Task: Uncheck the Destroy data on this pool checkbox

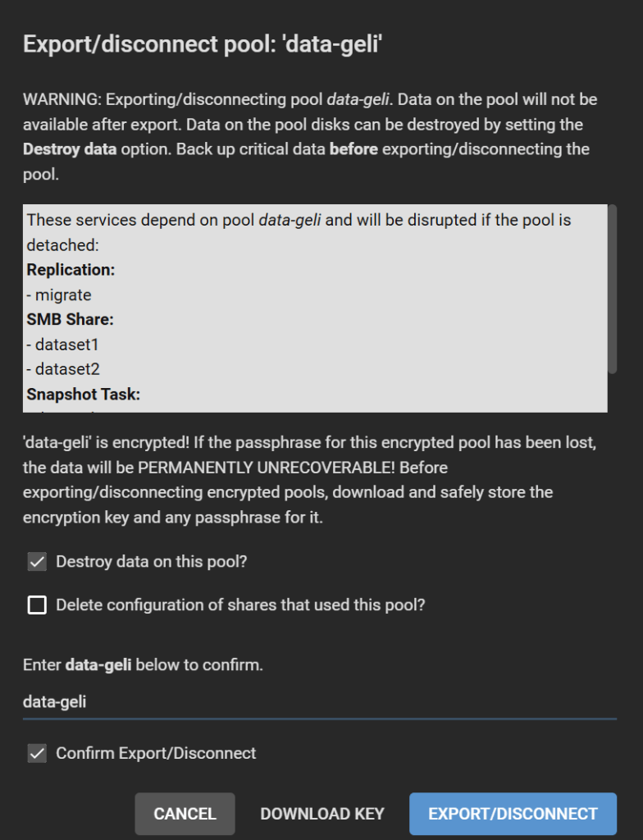Action: pyautogui.click(x=37, y=562)
